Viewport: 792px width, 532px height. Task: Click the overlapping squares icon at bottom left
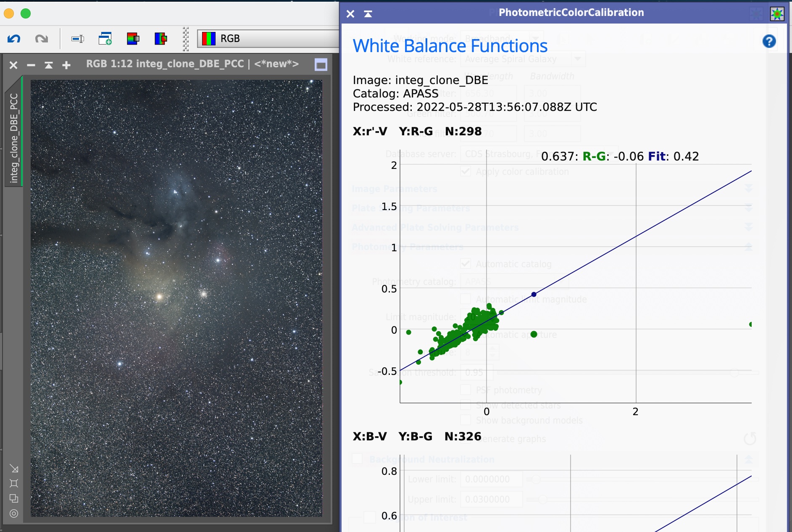[x=14, y=498]
